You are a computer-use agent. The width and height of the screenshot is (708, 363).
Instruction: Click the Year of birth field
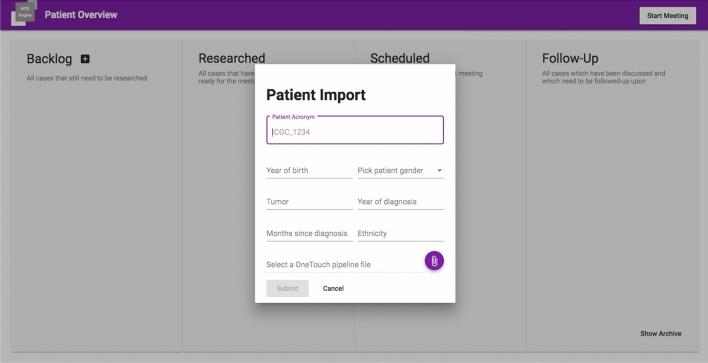pyautogui.click(x=309, y=171)
